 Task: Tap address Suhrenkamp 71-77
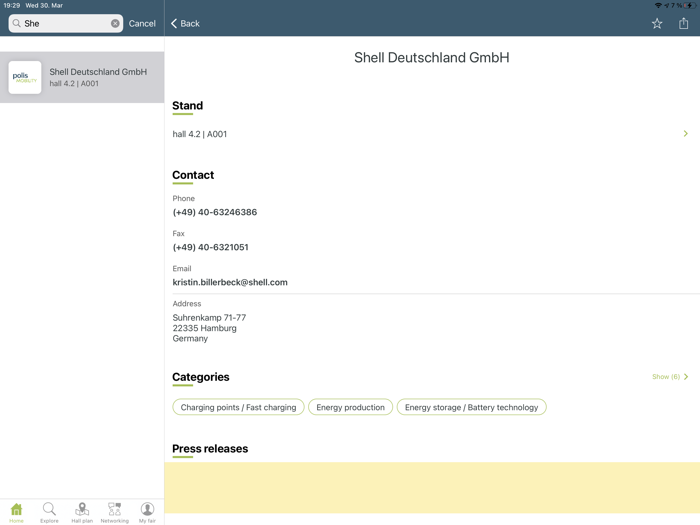(x=209, y=317)
